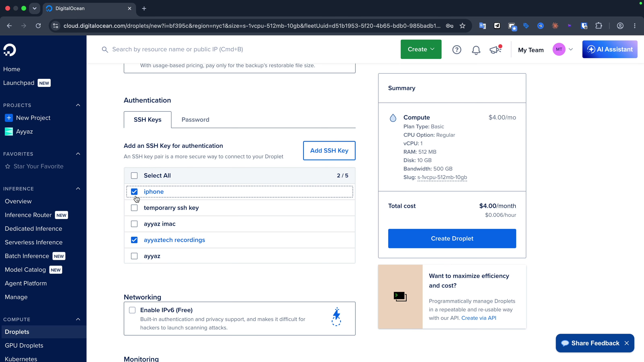Follow the Create via API link

[x=479, y=318]
